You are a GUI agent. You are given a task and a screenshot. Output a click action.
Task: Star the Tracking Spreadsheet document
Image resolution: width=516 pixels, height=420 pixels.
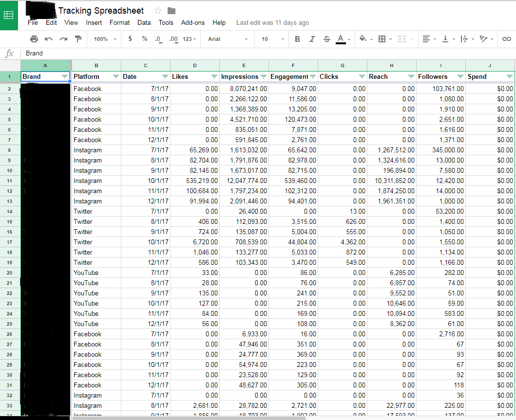pyautogui.click(x=158, y=11)
